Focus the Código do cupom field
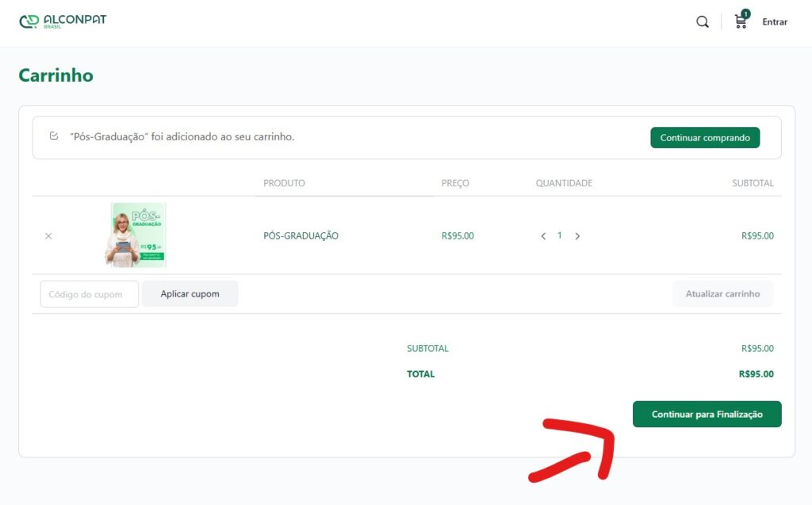The height and width of the screenshot is (505, 812). 89,294
